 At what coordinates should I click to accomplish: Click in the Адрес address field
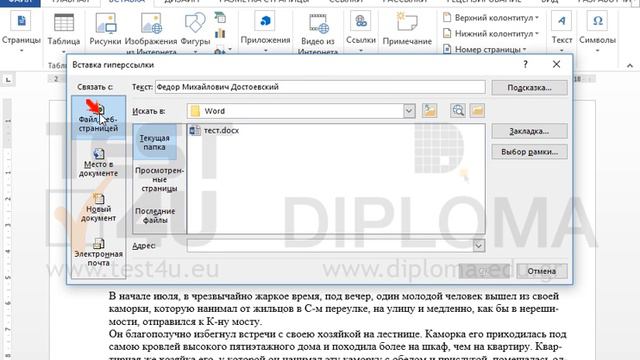(x=330, y=246)
